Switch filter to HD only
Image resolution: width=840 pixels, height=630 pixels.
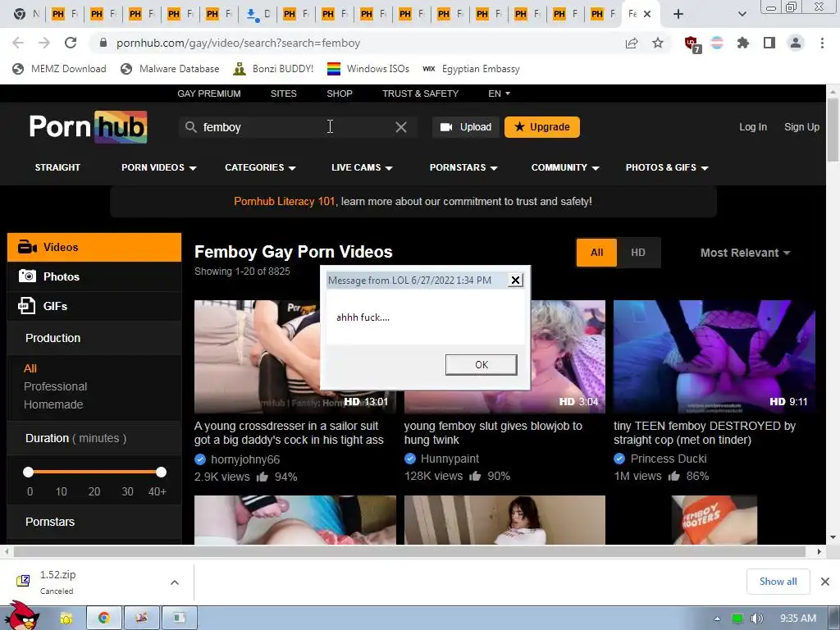click(638, 253)
